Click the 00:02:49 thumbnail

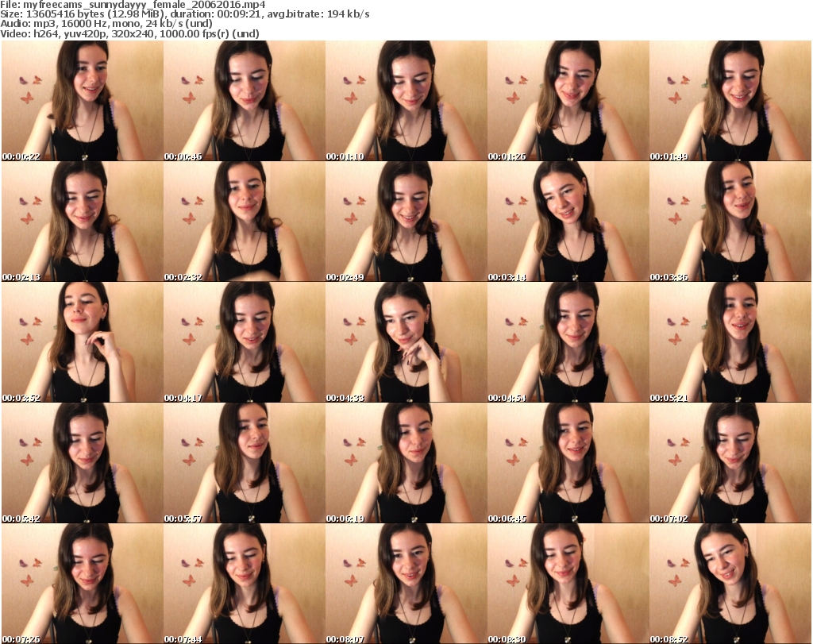click(406, 222)
